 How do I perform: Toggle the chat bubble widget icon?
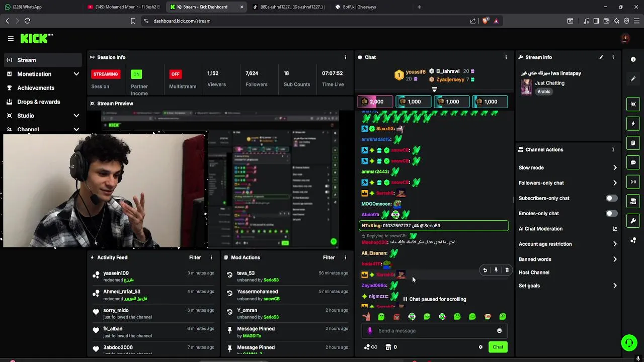point(633,162)
